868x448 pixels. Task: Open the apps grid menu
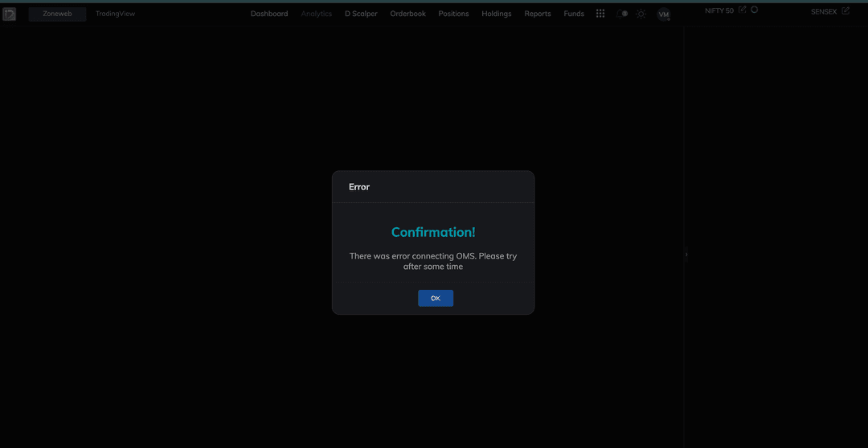click(600, 14)
